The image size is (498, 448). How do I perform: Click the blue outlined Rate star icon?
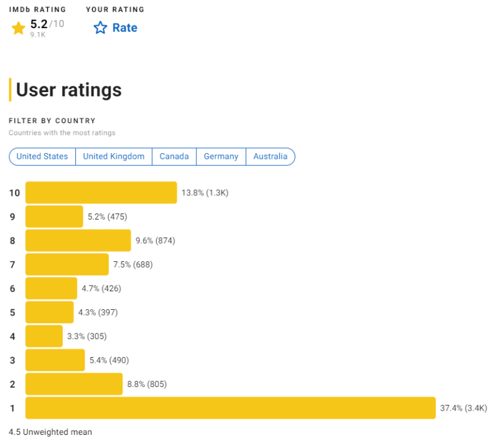pyautogui.click(x=100, y=27)
